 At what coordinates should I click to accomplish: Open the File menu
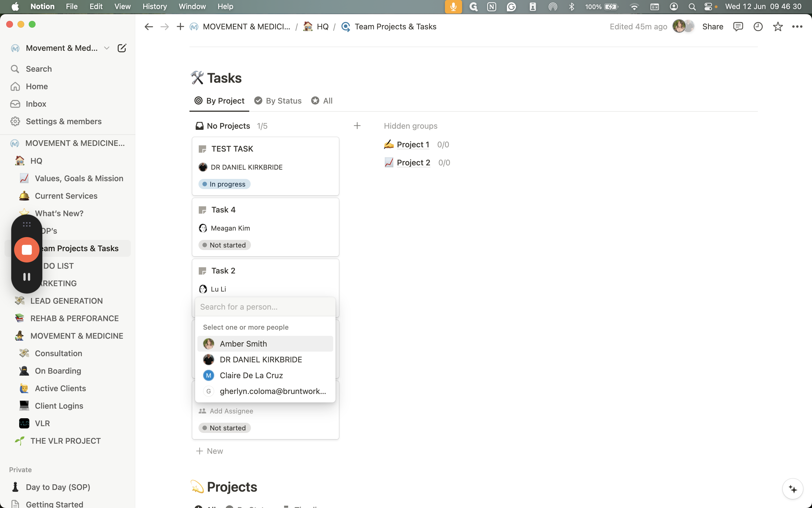(71, 7)
